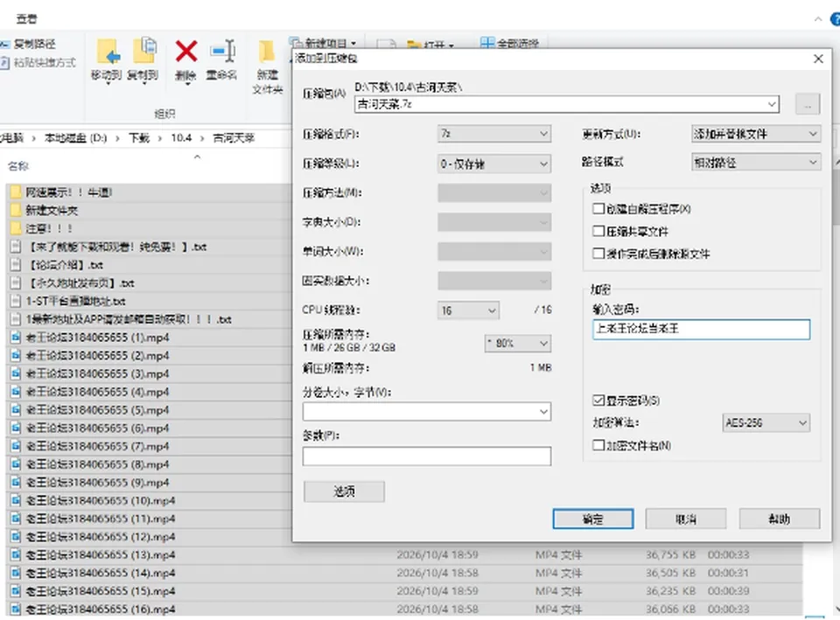840x620 pixels.
Task: Open the memory usage 80% dropdown
Action: click(x=517, y=343)
